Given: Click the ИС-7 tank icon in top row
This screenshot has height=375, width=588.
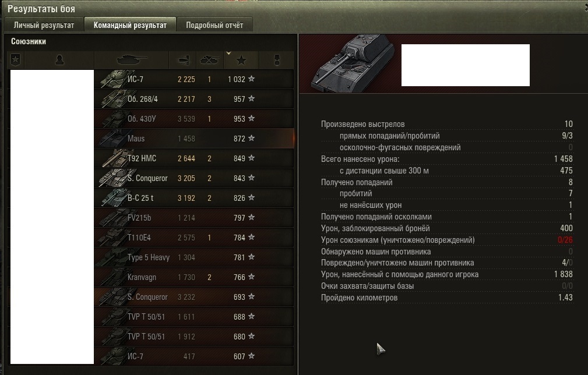Looking at the screenshot, I should point(114,79).
